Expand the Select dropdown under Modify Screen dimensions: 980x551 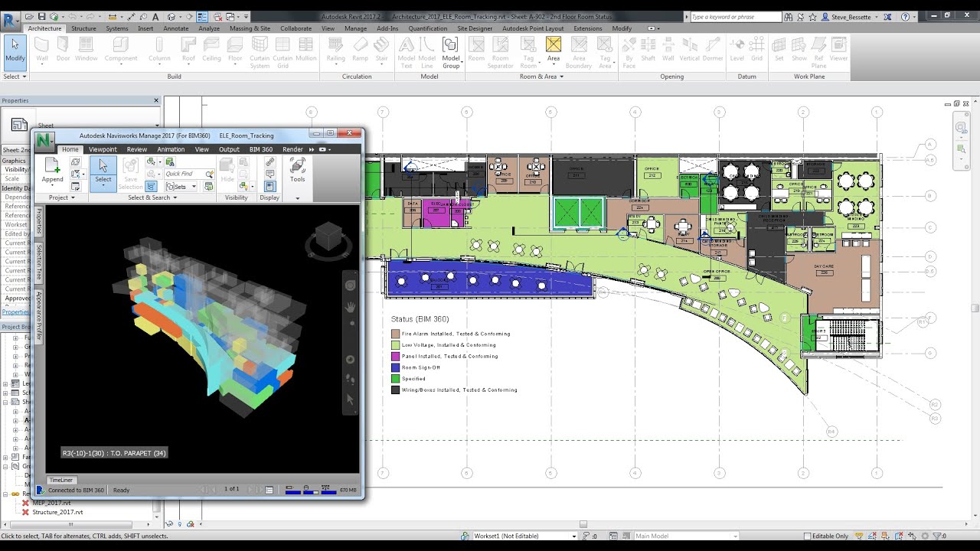[15, 77]
